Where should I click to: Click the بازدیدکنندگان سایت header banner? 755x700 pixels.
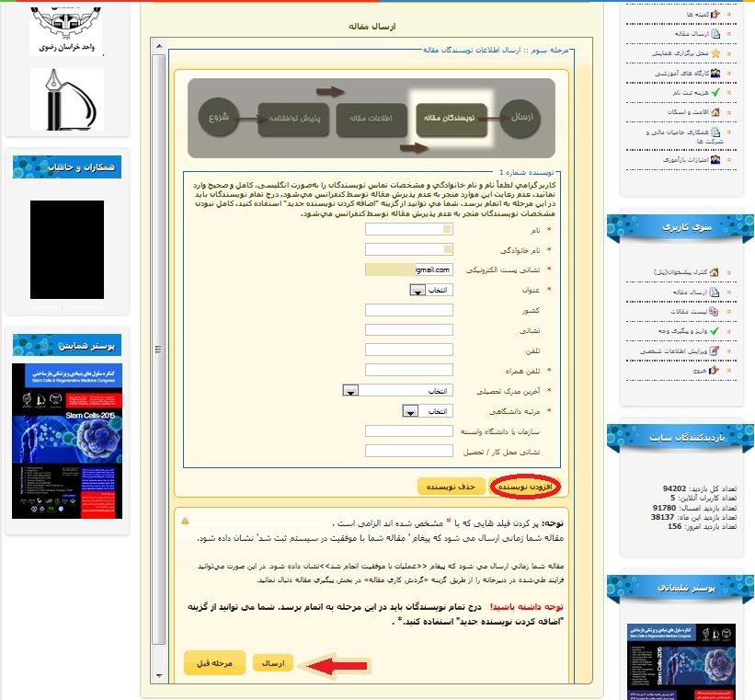(x=681, y=437)
